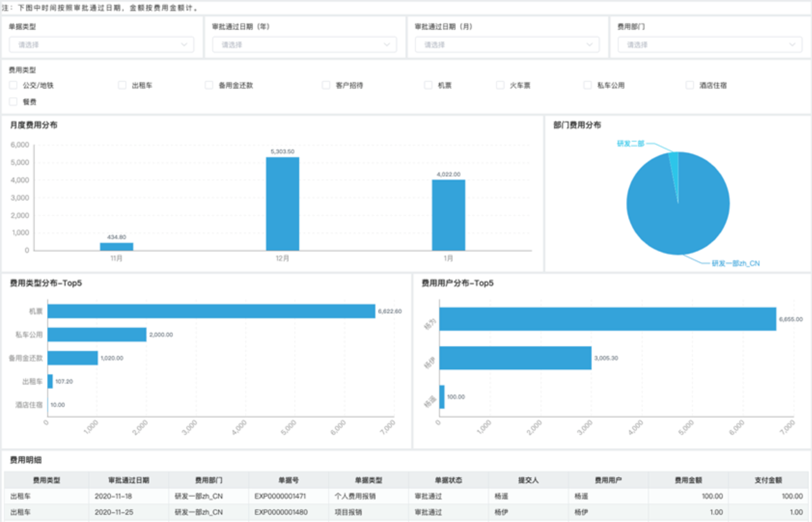Sort by the 支付金额 column header
Image resolution: width=812 pixels, height=522 pixels.
click(768, 480)
